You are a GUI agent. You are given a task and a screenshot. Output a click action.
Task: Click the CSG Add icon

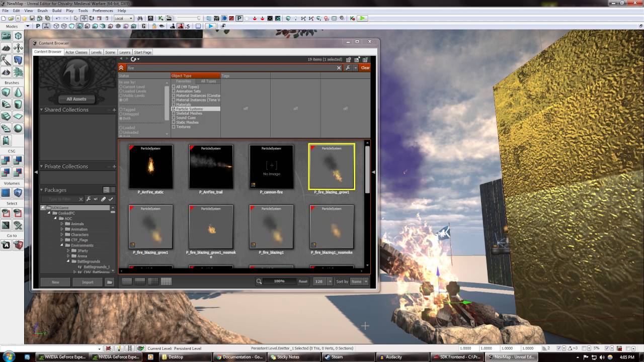pos(6,160)
